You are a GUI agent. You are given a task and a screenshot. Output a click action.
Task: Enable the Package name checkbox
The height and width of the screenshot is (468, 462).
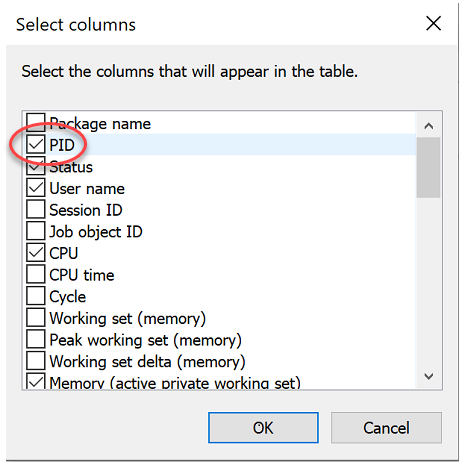click(x=36, y=122)
